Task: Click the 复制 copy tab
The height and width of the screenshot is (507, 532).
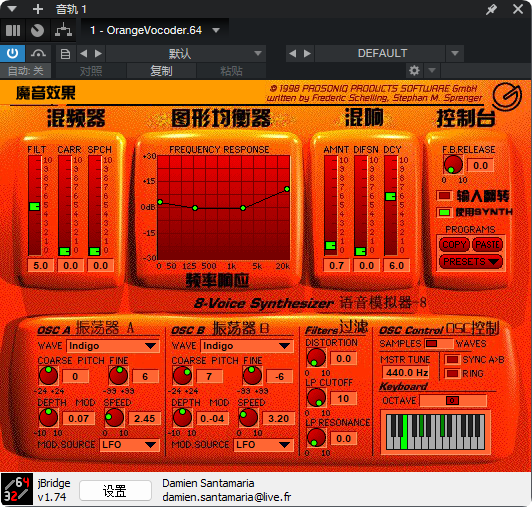Action: (161, 71)
